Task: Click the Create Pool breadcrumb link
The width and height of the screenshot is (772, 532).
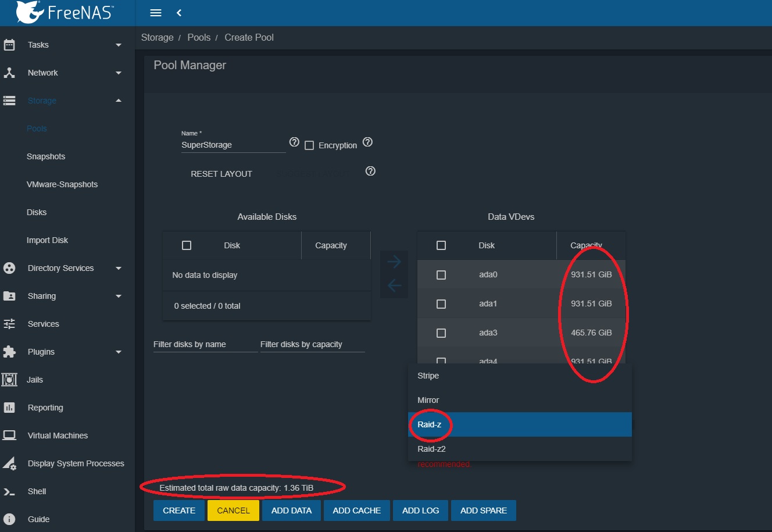Action: [x=249, y=37]
